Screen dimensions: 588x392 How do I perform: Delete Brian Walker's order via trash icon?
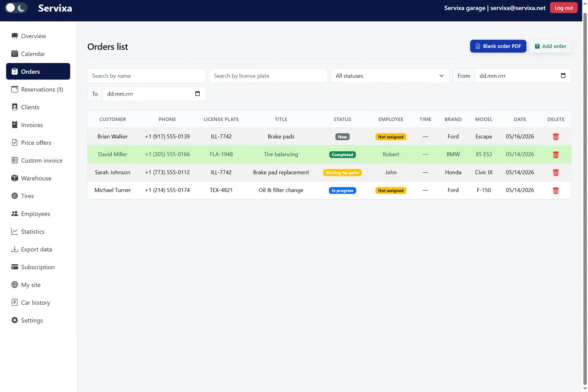click(x=556, y=136)
